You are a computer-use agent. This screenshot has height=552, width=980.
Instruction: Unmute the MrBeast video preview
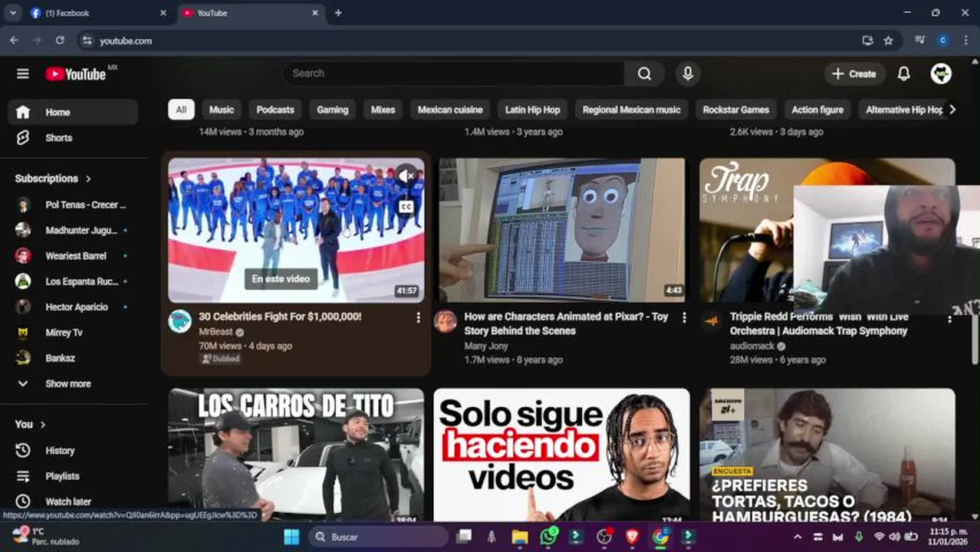click(406, 176)
